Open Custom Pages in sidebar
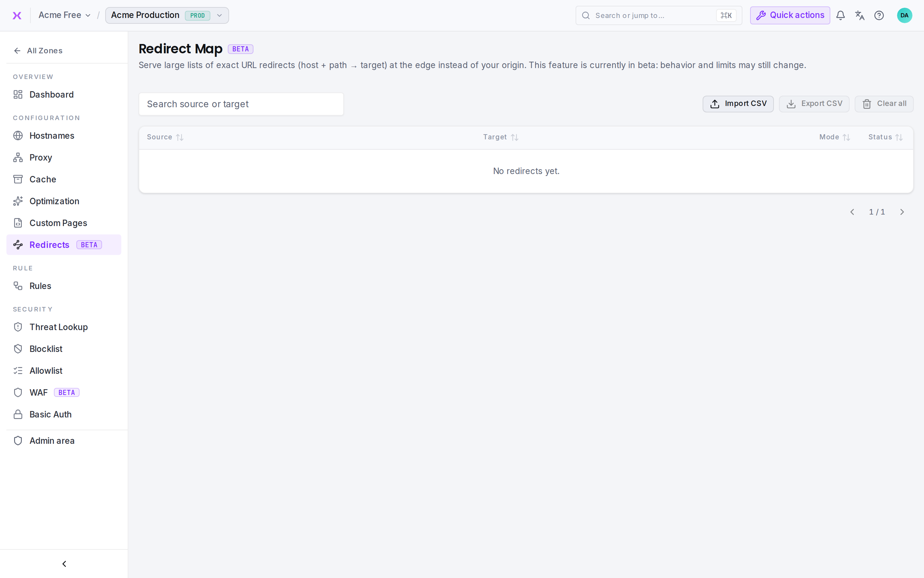Screen dimensions: 924x578 64,223
